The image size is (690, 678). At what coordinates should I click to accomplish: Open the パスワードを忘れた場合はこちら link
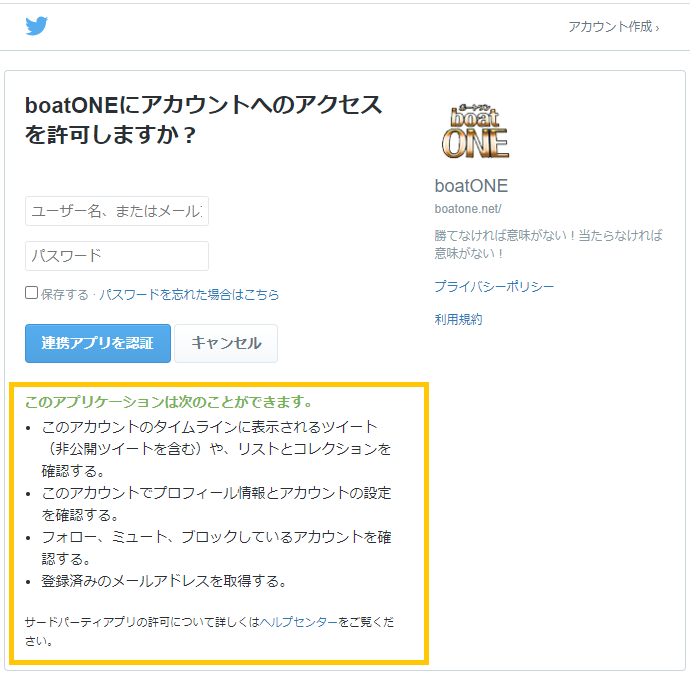click(x=189, y=294)
